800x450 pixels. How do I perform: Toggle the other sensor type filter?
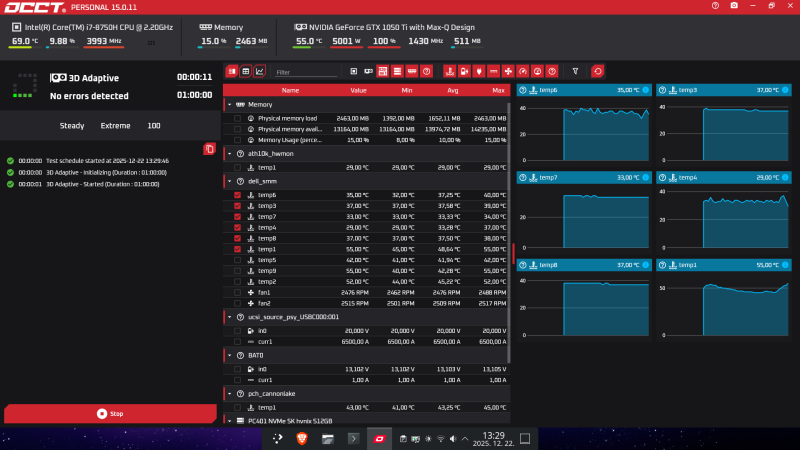point(552,71)
